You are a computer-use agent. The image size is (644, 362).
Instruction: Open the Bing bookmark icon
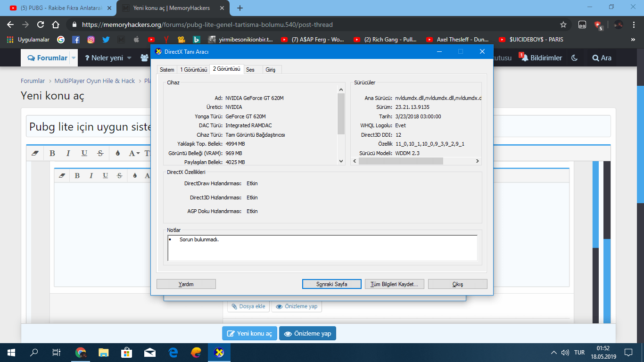(x=197, y=40)
